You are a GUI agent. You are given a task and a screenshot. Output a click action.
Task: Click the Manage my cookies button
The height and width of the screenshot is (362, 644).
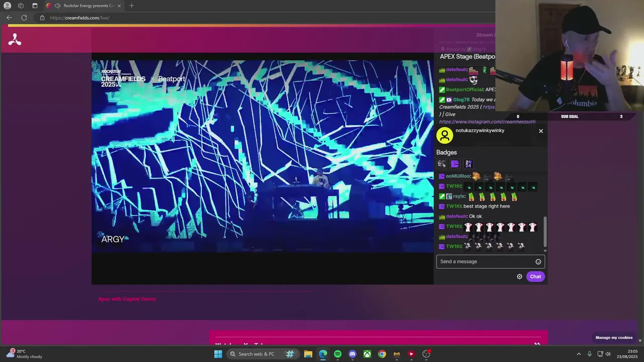pyautogui.click(x=614, y=338)
